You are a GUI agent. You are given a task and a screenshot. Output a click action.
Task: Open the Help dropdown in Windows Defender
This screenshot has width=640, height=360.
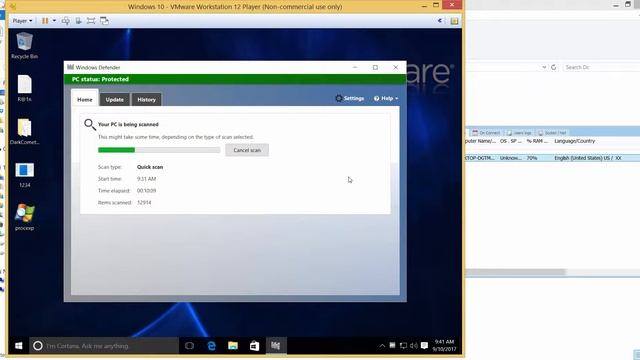[386, 98]
